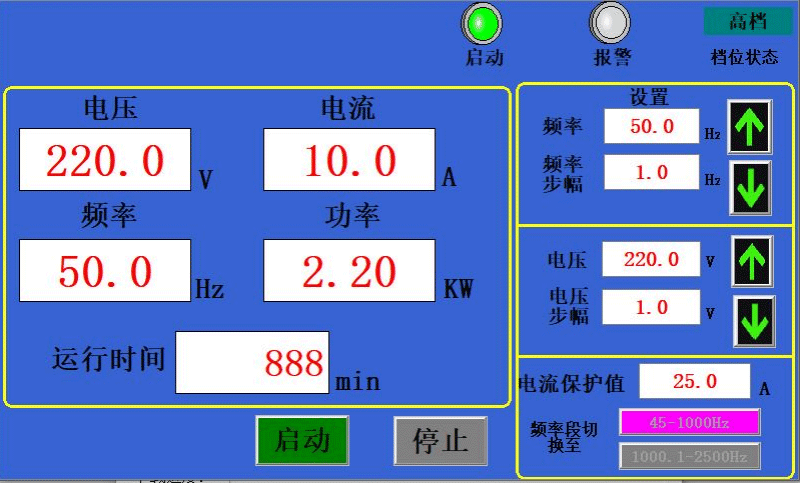Click the large 电压 reading 220.0
The width and height of the screenshot is (800, 483).
pos(105,160)
